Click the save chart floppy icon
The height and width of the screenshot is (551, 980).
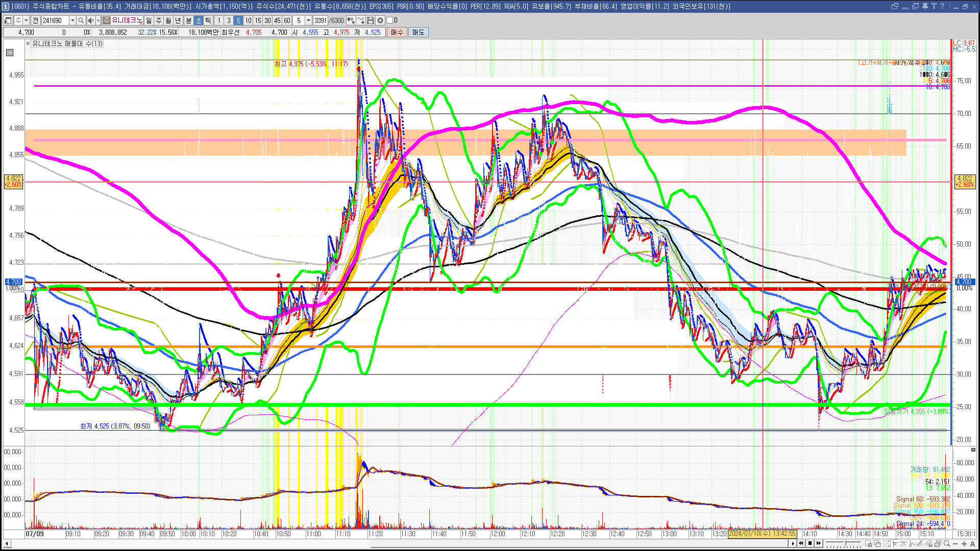[x=371, y=20]
